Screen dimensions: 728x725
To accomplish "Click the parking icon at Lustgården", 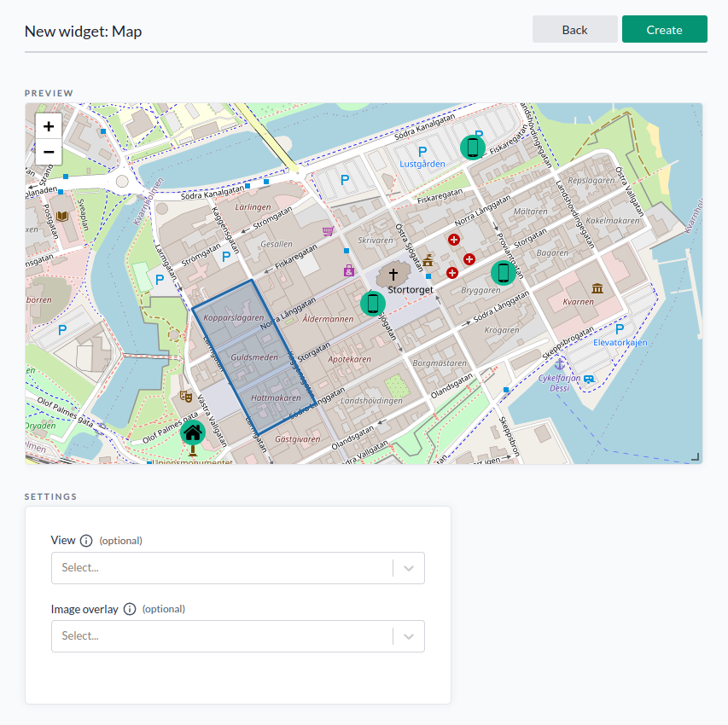I will coord(422,152).
